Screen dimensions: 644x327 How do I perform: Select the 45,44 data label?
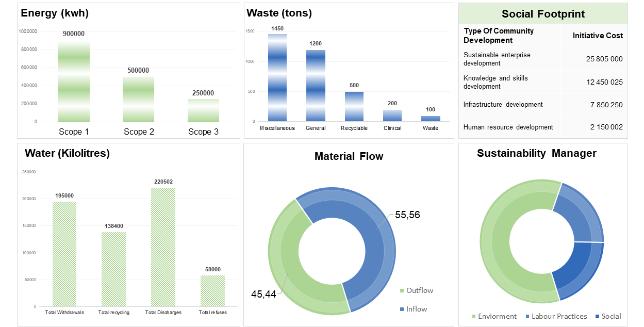(x=263, y=295)
